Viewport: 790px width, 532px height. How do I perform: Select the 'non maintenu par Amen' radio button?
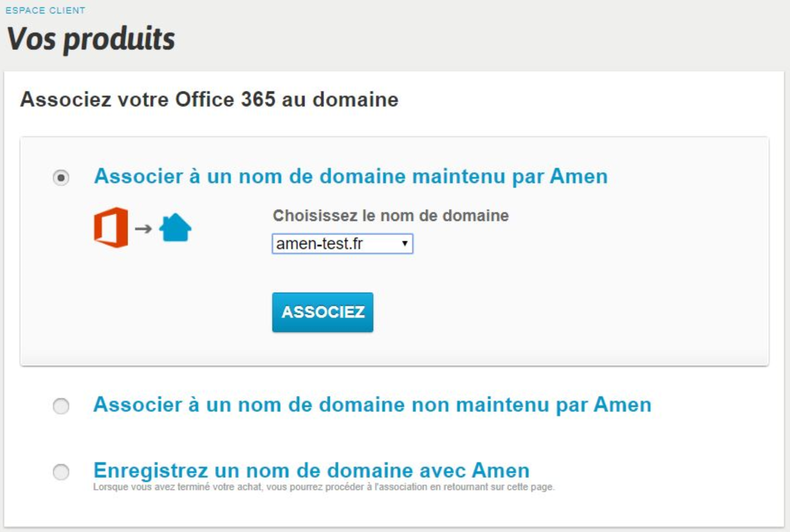[61, 407]
